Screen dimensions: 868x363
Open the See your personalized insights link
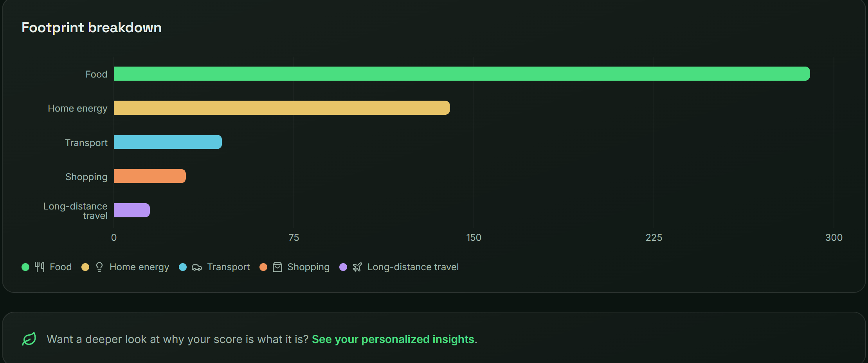click(393, 339)
